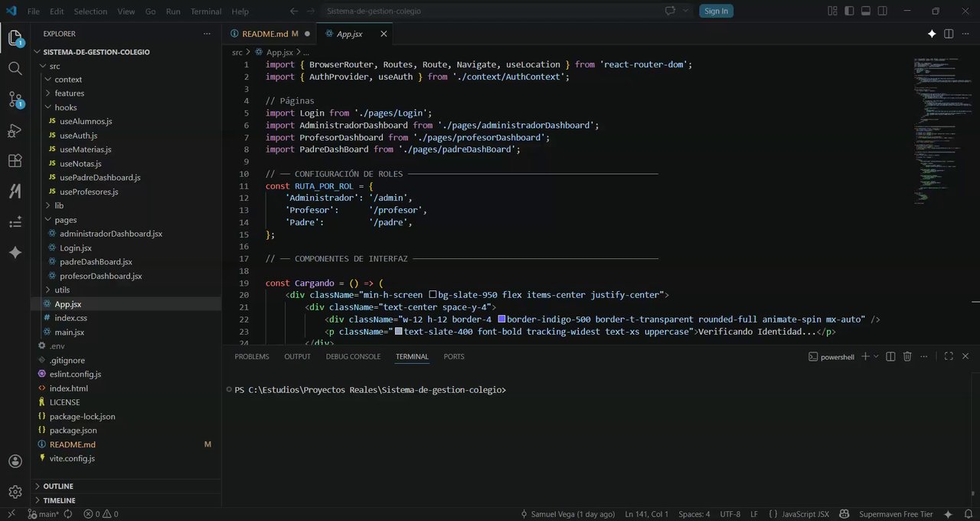This screenshot has width=980, height=521.
Task: Toggle panel visibility in title bar
Action: pos(866,11)
